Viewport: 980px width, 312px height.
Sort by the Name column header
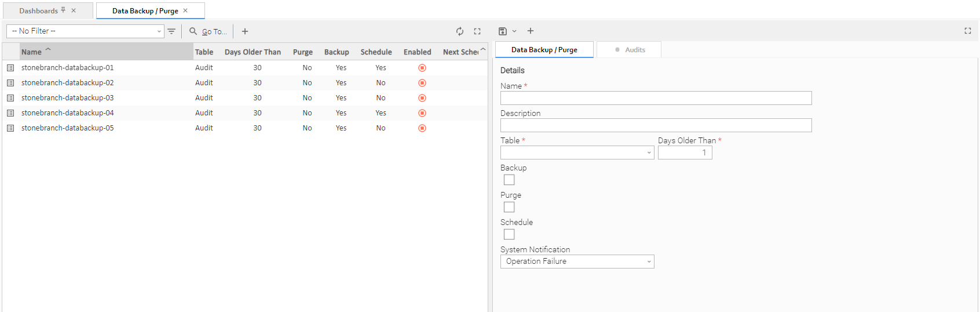(32, 52)
